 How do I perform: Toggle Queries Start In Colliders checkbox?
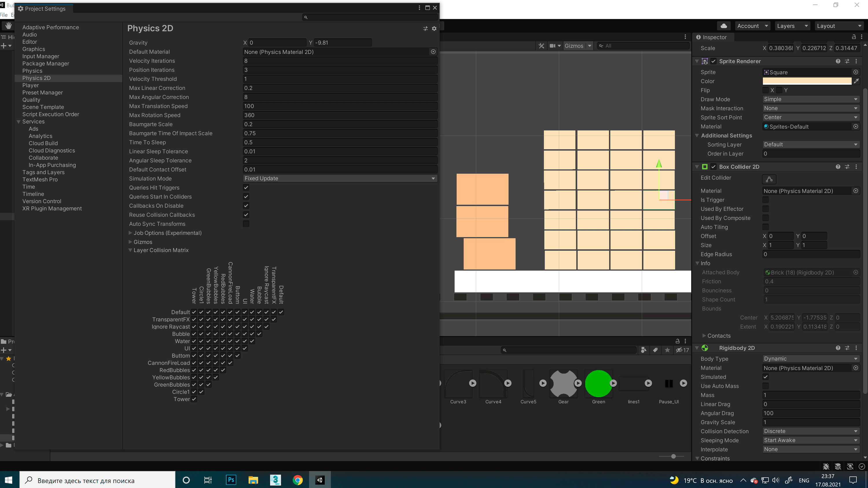point(246,197)
